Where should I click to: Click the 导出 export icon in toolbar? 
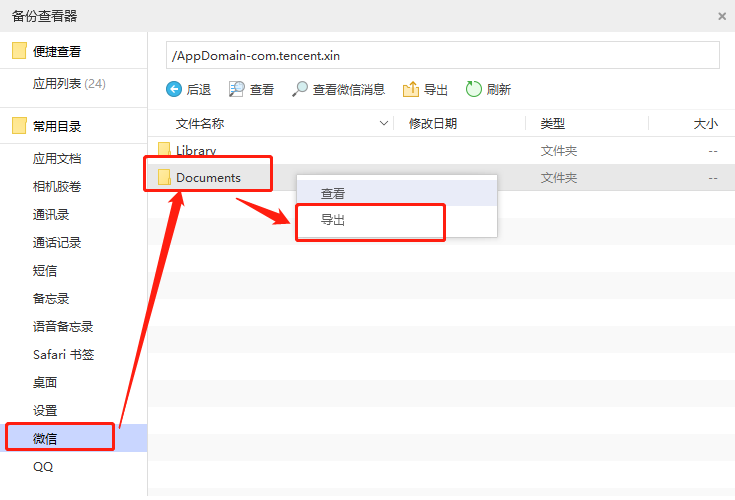pos(411,89)
